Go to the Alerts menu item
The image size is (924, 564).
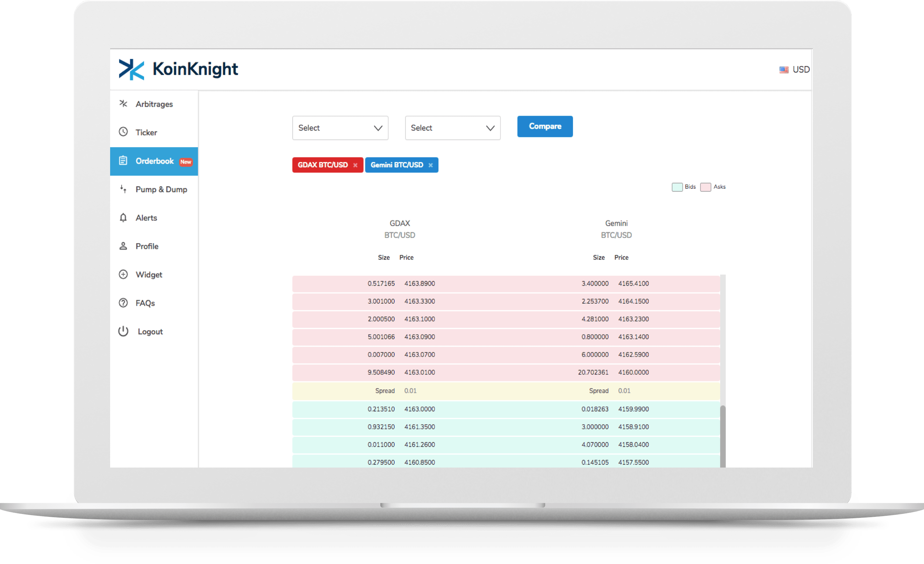pos(146,218)
